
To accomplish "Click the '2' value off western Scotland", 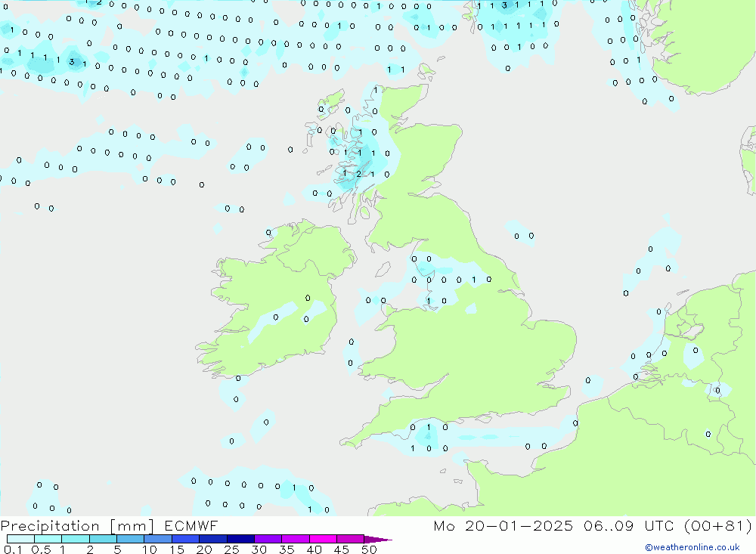I will tap(358, 174).
